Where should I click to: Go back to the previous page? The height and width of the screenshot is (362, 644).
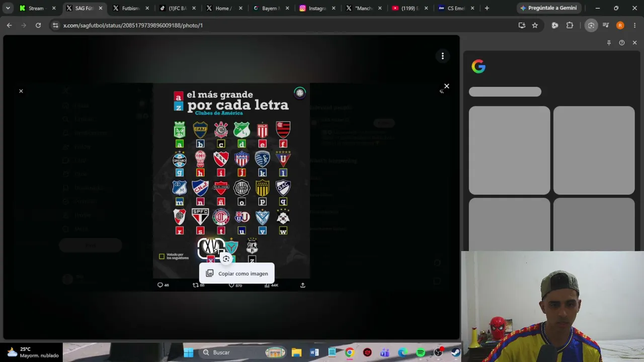10,25
